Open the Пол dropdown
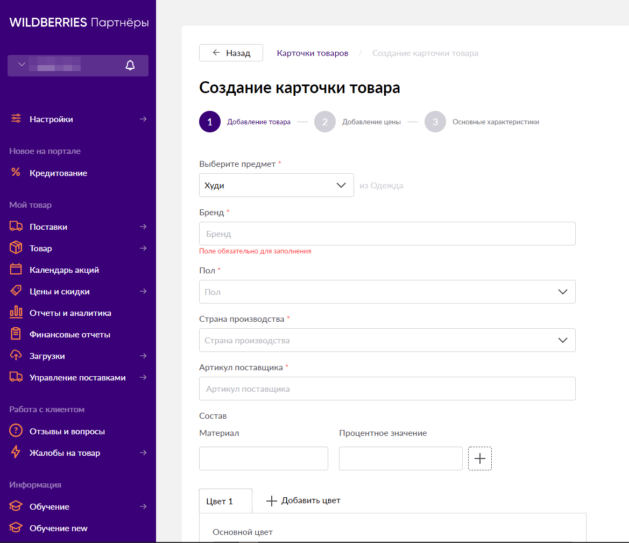The width and height of the screenshot is (629, 543). click(387, 292)
